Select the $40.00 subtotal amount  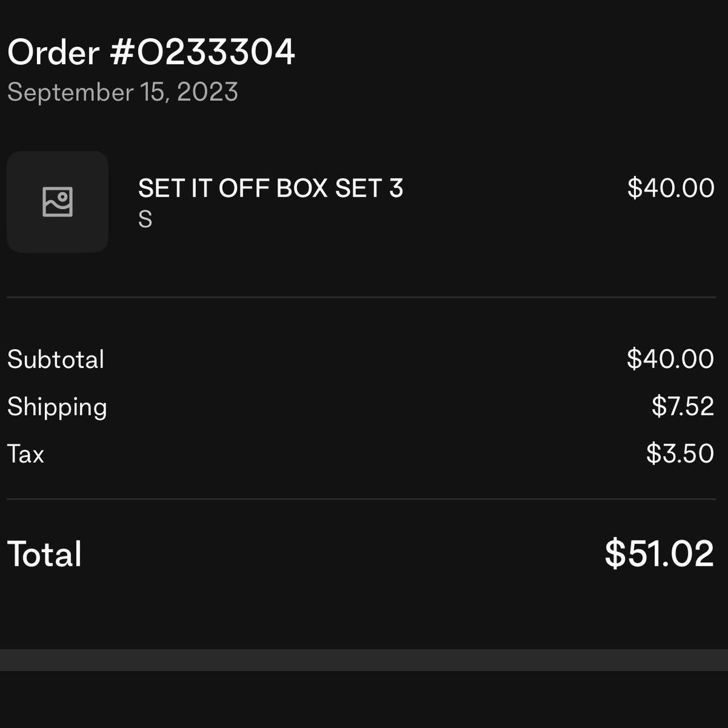tap(670, 359)
